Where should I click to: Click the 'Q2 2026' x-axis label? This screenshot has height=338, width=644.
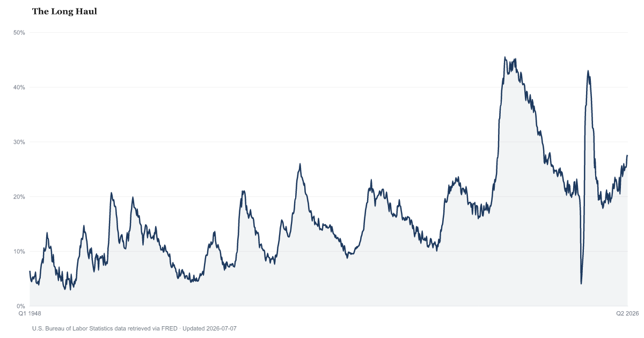tap(627, 313)
